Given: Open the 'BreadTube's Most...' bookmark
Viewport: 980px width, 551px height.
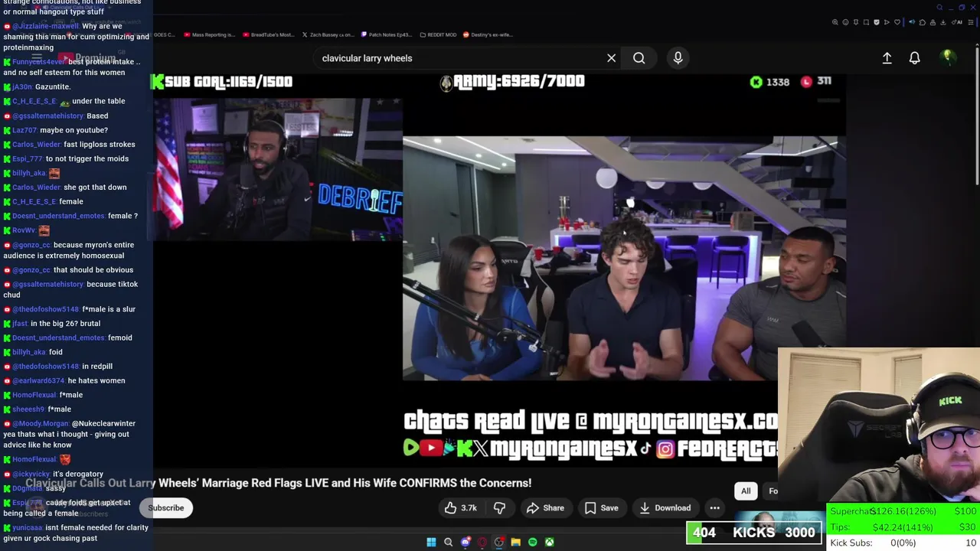Looking at the screenshot, I should [x=268, y=34].
